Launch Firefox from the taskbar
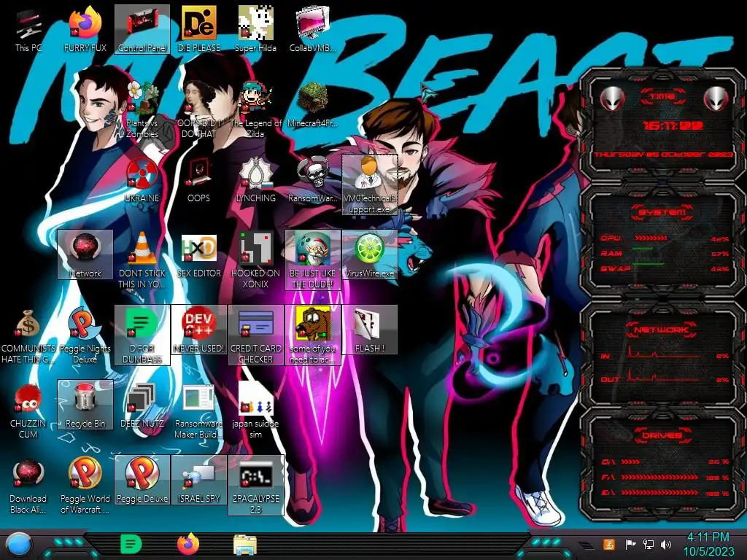The image size is (747, 560). point(188,544)
